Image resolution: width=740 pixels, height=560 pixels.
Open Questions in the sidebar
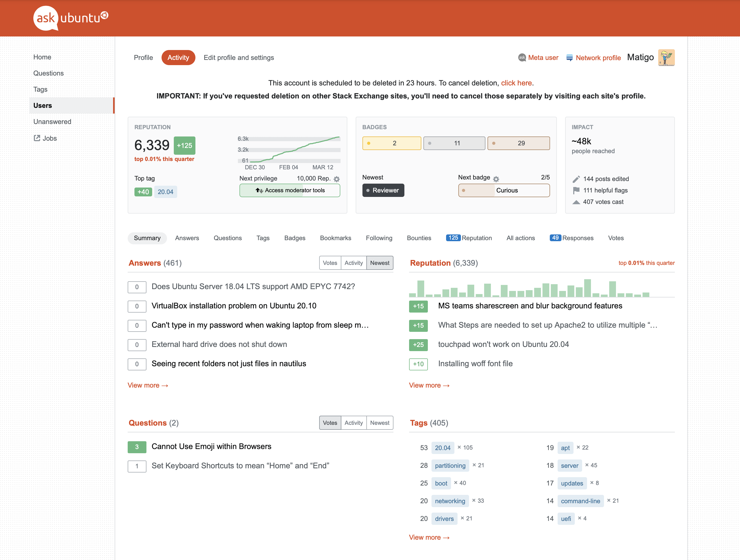[48, 73]
